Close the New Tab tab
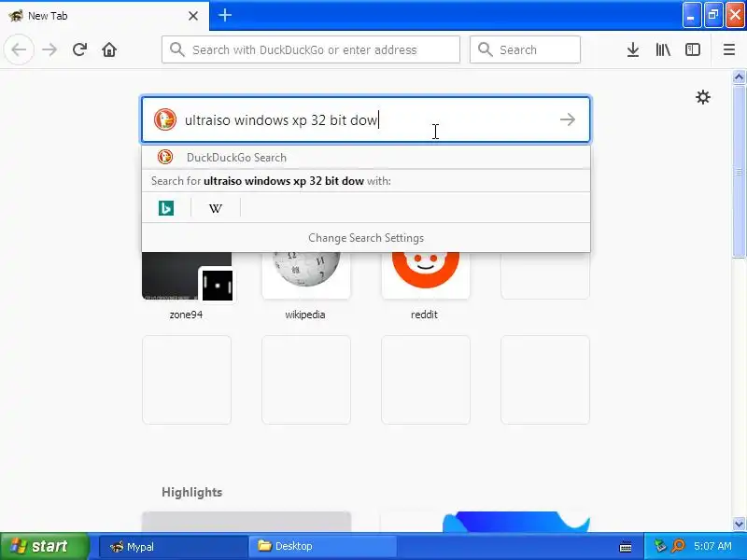This screenshot has height=560, width=747. click(x=193, y=16)
